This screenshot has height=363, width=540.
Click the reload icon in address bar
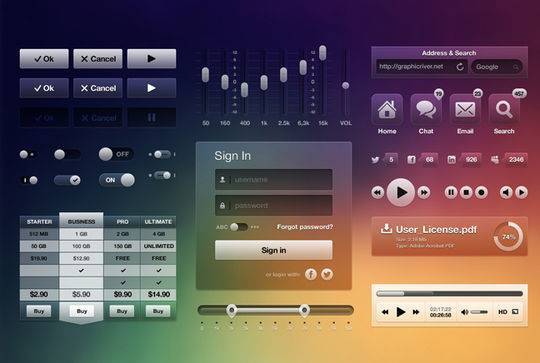pyautogui.click(x=460, y=67)
